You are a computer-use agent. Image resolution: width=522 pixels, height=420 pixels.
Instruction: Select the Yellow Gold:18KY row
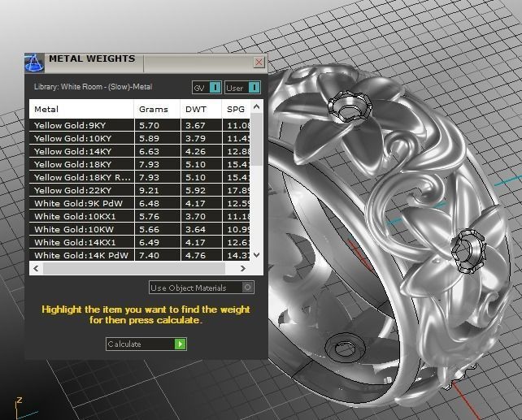pyautogui.click(x=140, y=164)
